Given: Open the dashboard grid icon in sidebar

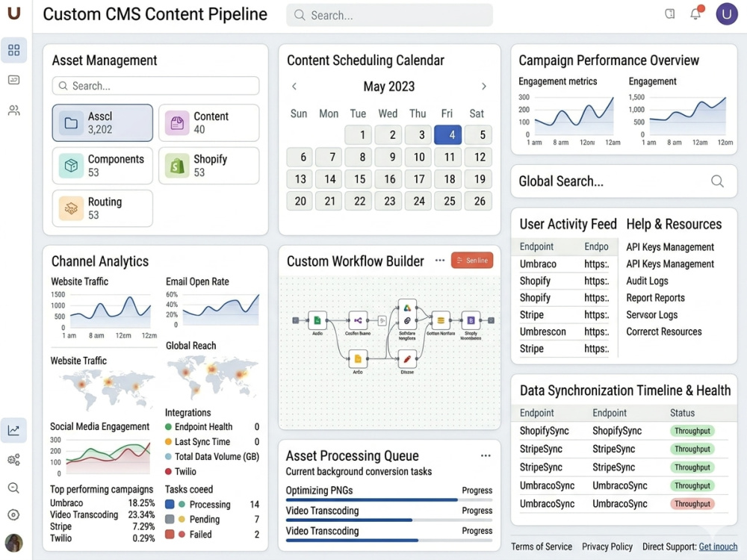Looking at the screenshot, I should (x=13, y=50).
